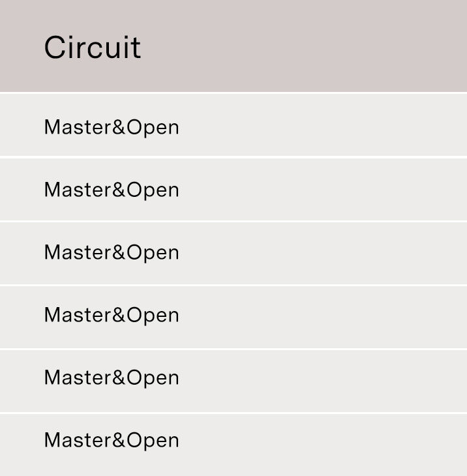Click blank area of second Master&Open row
Viewport: 467px width, 476px height.
(x=322, y=190)
